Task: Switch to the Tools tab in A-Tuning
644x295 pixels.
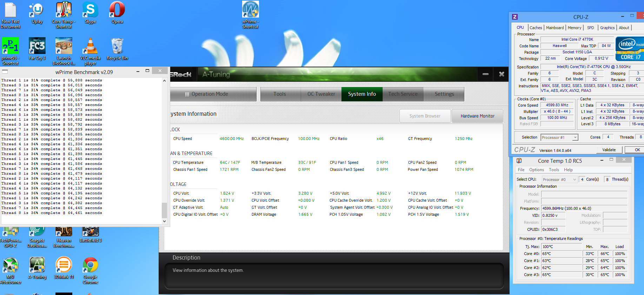Action: 280,94
